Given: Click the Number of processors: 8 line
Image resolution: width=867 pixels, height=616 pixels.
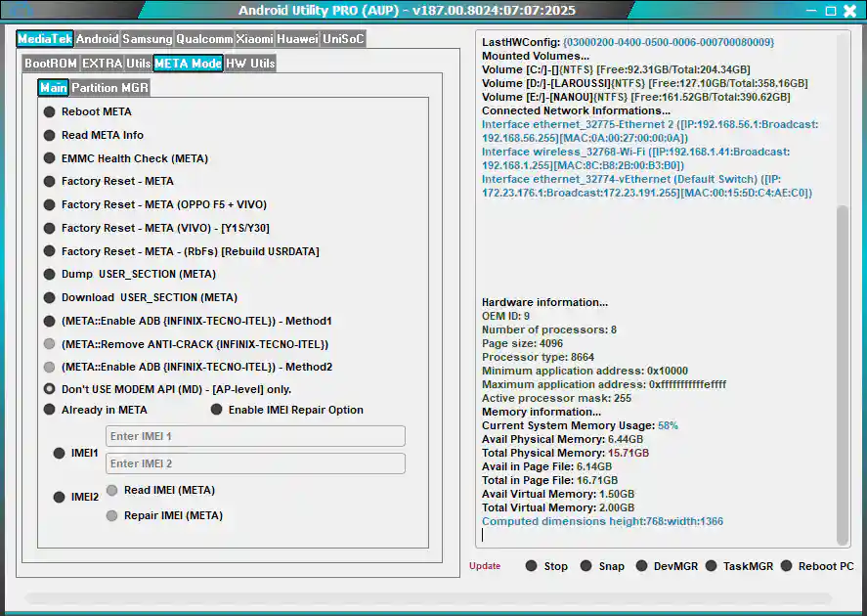Looking at the screenshot, I should [x=549, y=330].
